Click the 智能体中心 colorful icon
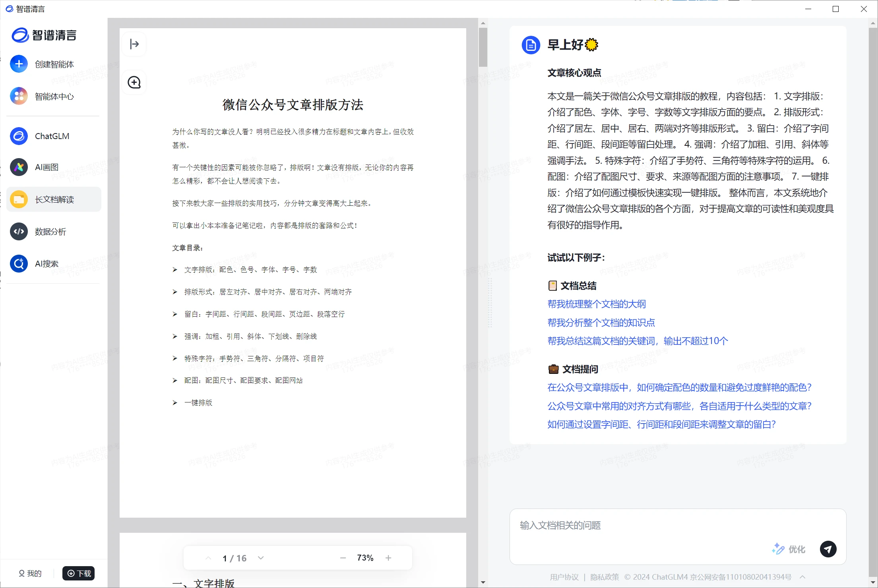Viewport: 878px width, 588px height. (x=19, y=96)
